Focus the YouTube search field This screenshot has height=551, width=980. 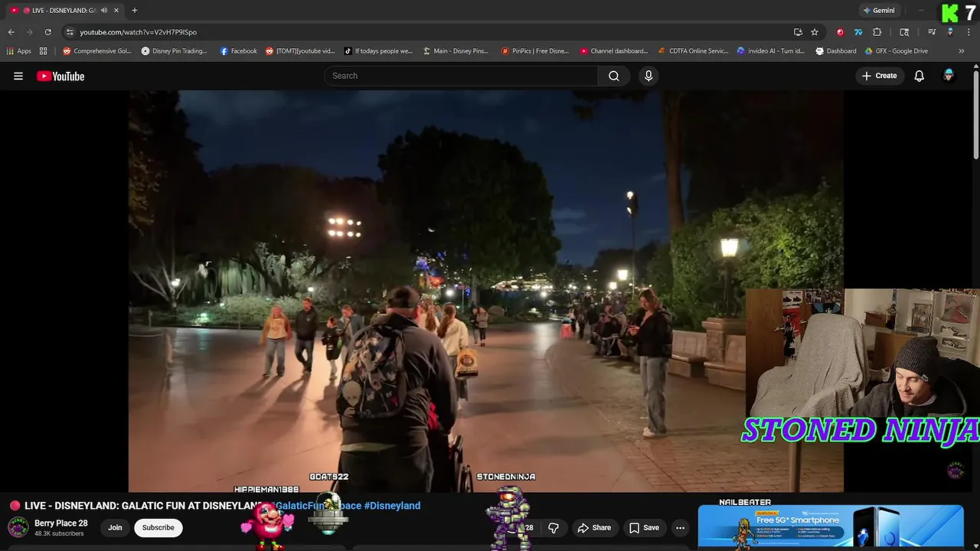(461, 76)
